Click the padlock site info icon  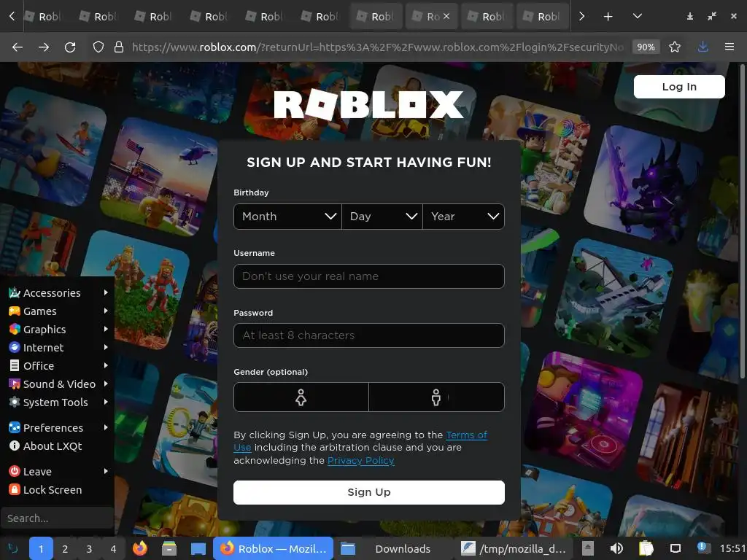click(119, 47)
